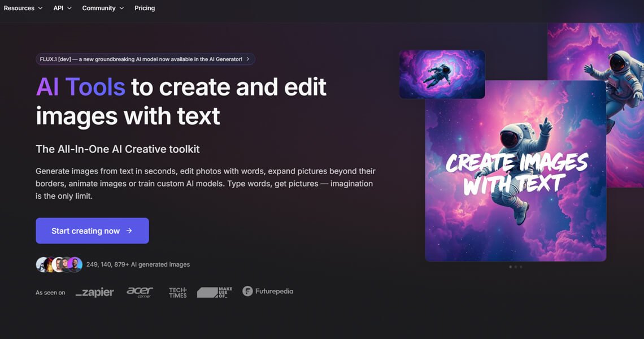Click the Zapier logo

94,292
